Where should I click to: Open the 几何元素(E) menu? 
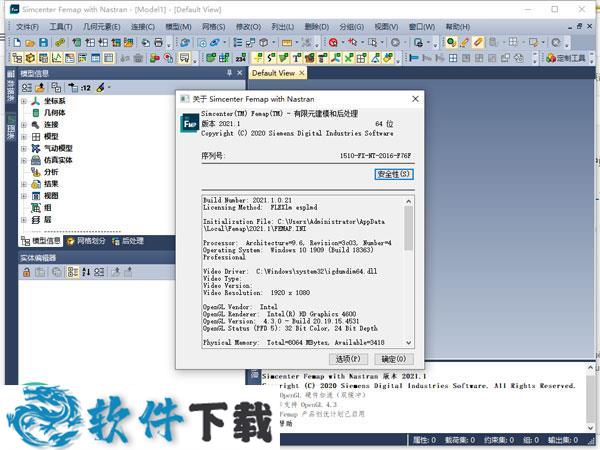tap(101, 27)
